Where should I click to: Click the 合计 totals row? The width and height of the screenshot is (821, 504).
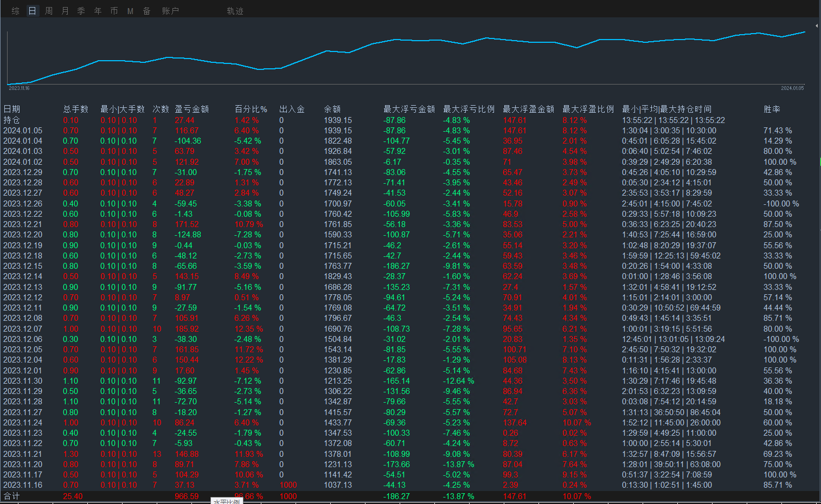point(12,496)
